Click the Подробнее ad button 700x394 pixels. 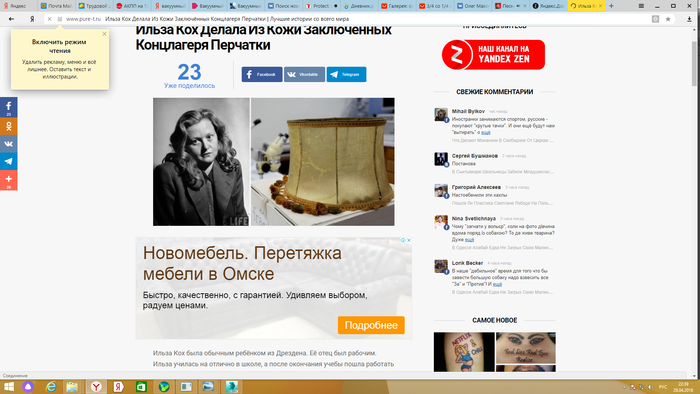pyautogui.click(x=371, y=325)
